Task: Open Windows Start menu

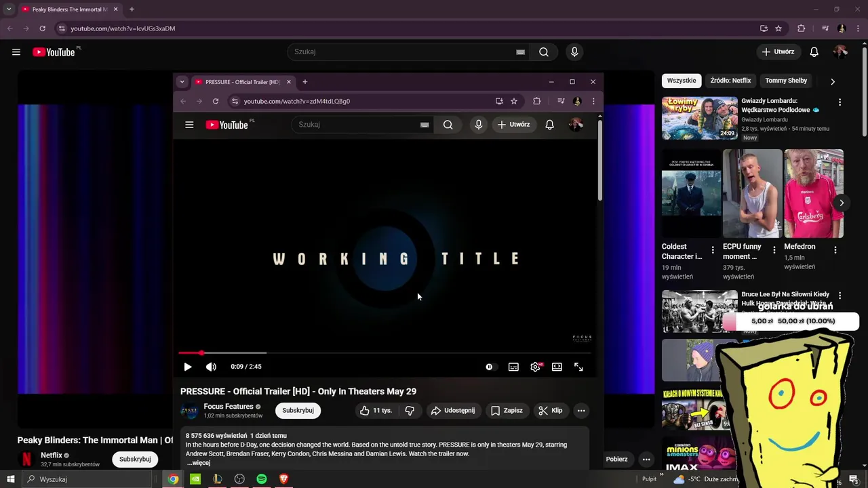Action: 10,479
